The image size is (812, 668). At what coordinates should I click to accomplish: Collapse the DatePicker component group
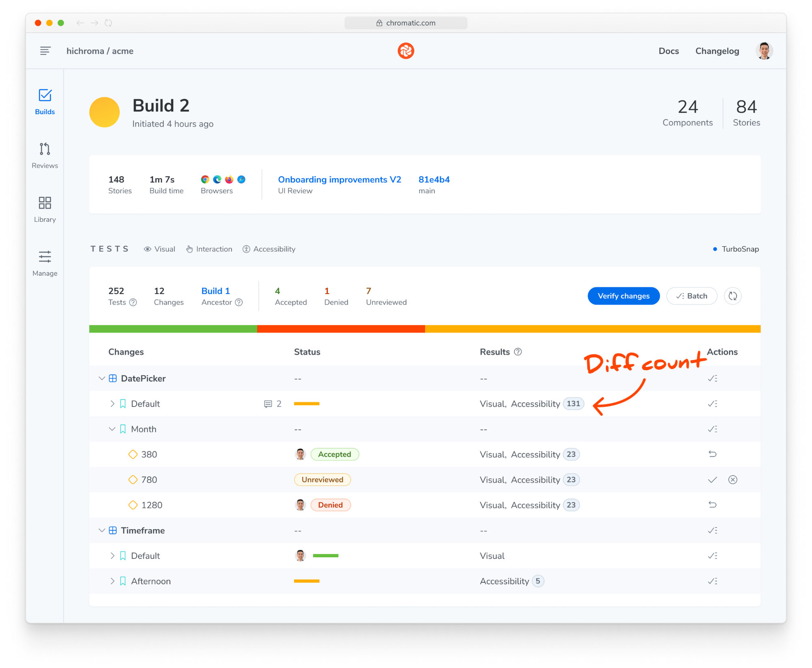coord(101,378)
